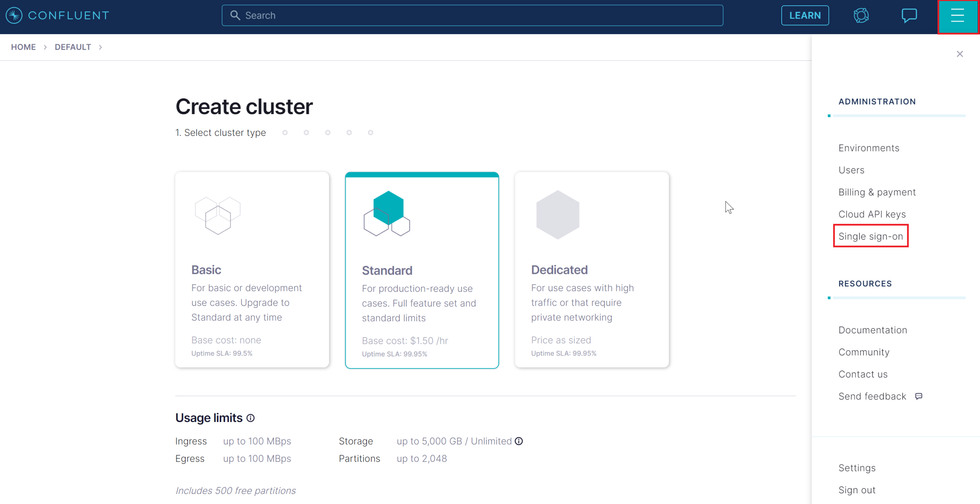Click the Usage limits info icon
Viewport: 980px width, 504px height.
pyautogui.click(x=250, y=418)
